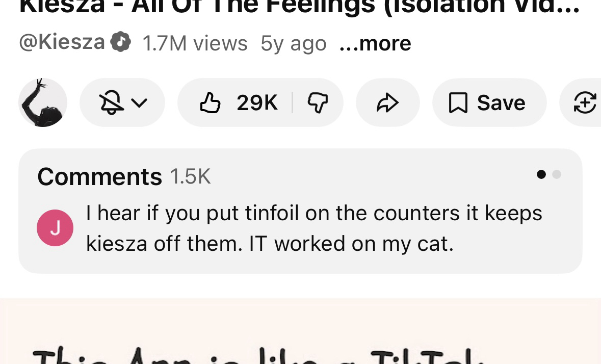
Task: Open Kiesza's channel avatar
Action: tap(43, 102)
